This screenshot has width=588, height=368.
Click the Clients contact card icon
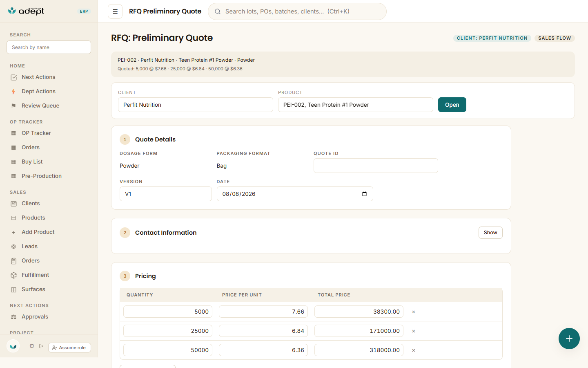pos(13,204)
